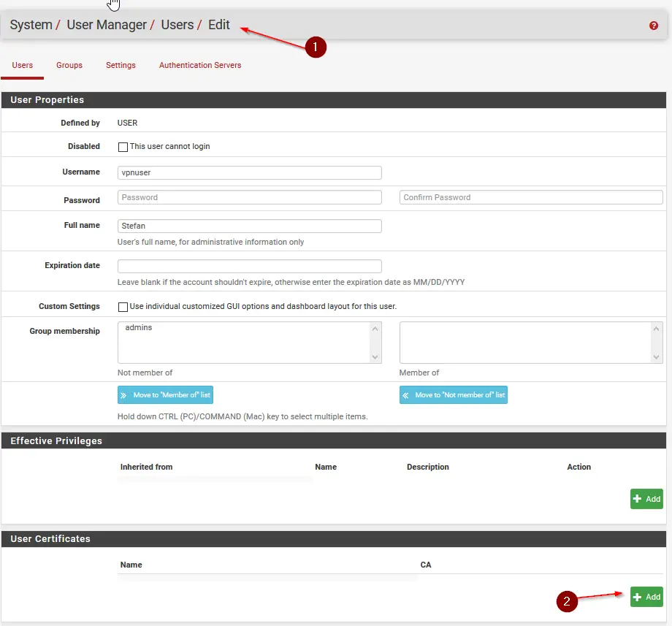Click the Name column header in User Certificates
Viewport: 672px width, 626px height.
(x=131, y=565)
